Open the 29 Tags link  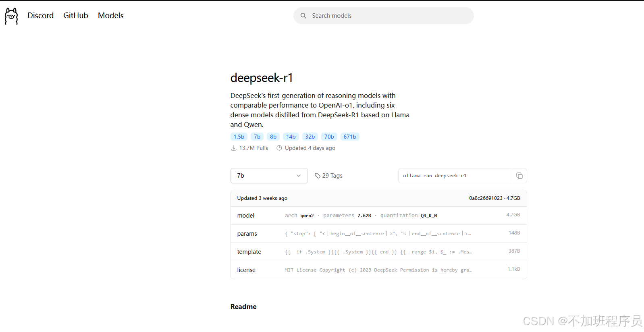[x=328, y=176]
